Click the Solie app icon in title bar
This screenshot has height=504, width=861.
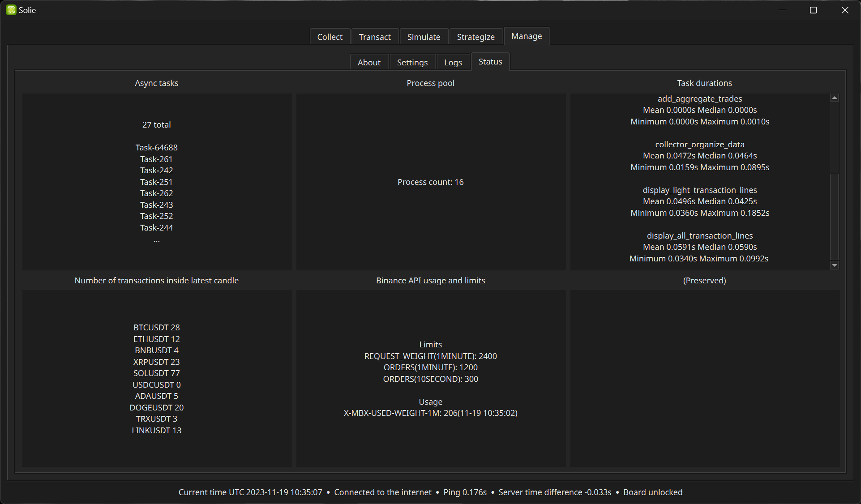coord(11,10)
